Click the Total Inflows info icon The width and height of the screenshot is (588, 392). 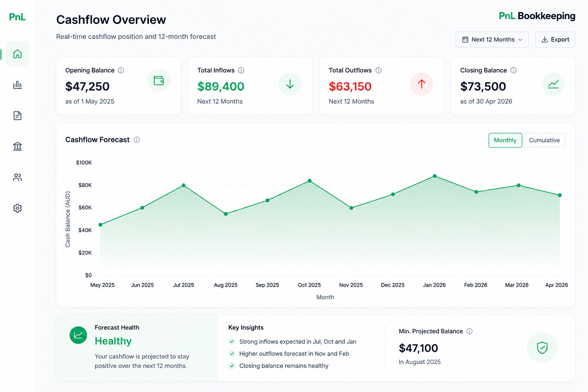pyautogui.click(x=241, y=70)
